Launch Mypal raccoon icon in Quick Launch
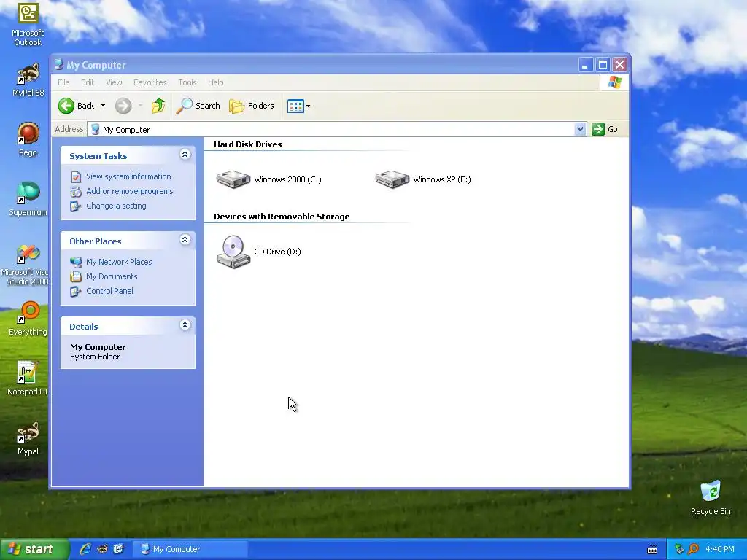 click(102, 549)
